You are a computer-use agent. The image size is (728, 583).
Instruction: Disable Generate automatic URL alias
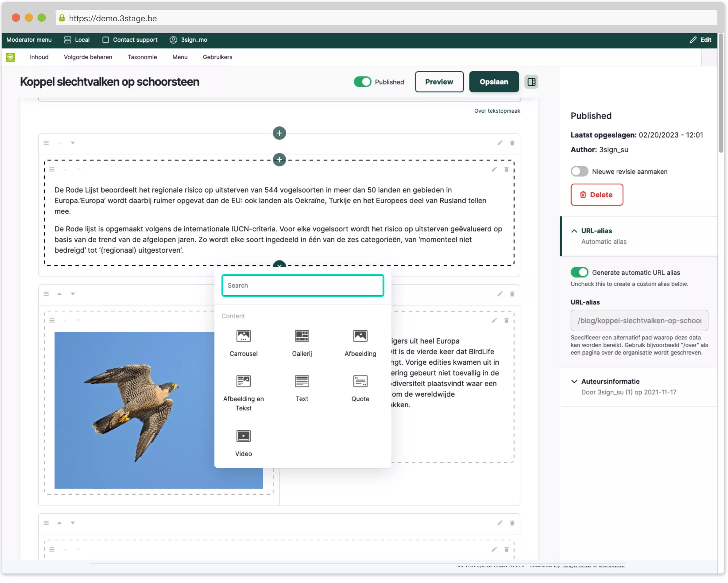[x=579, y=272]
